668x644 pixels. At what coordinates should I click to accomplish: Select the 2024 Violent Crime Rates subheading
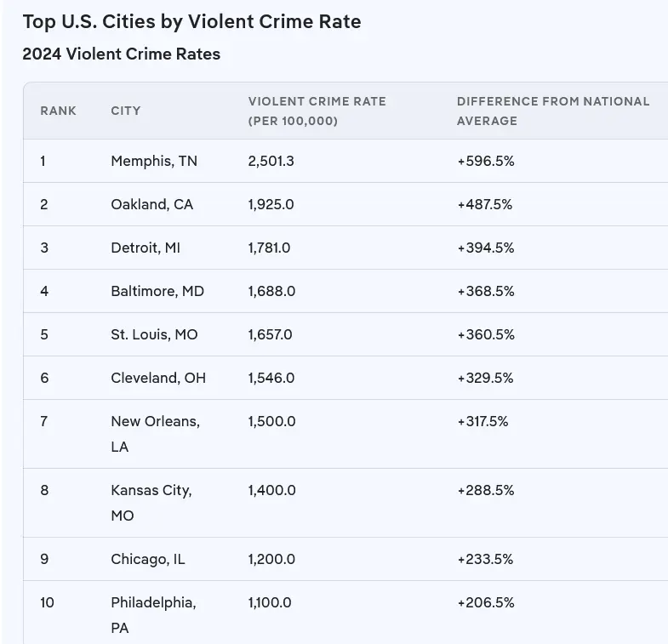coord(121,54)
